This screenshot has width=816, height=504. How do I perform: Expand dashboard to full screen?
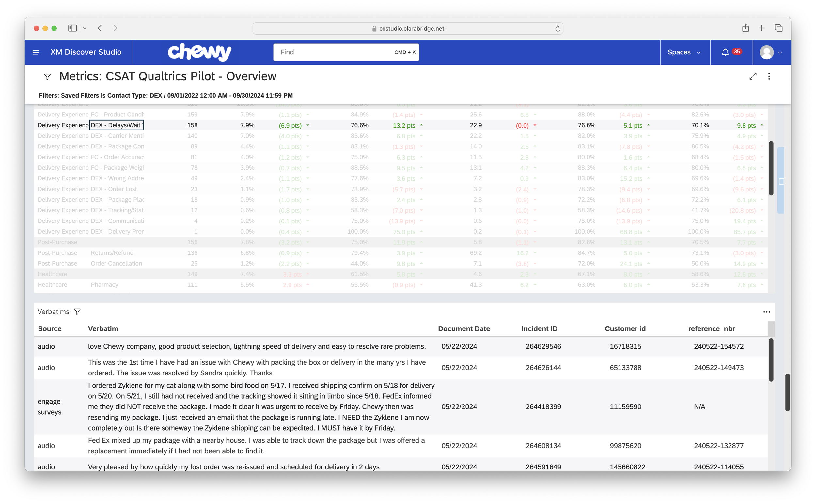pyautogui.click(x=753, y=76)
